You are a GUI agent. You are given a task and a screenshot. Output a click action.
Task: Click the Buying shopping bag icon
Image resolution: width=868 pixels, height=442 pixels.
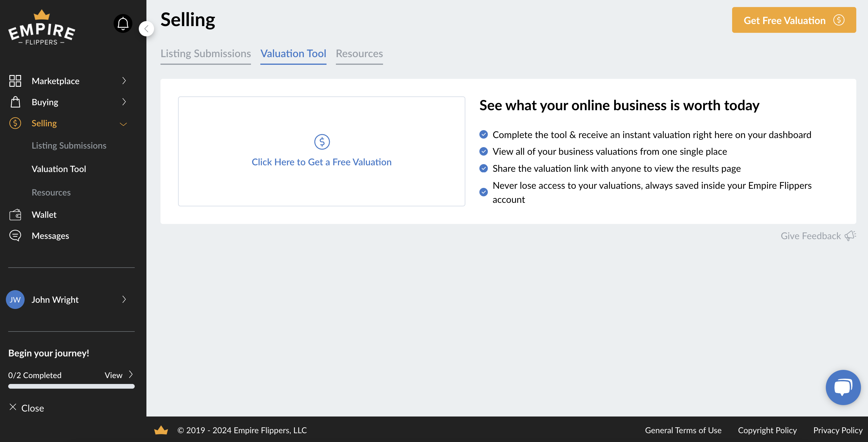[15, 102]
